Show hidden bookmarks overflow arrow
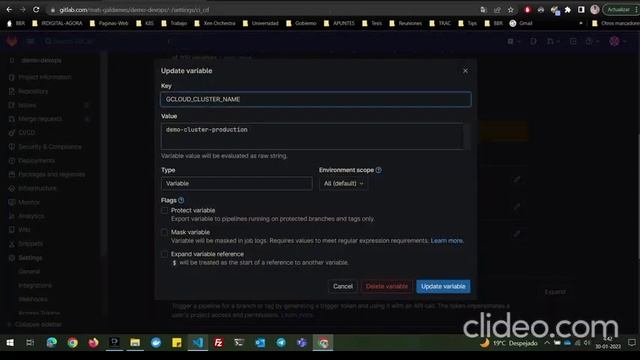Screen dimensions: 640x360 coord(580,23)
